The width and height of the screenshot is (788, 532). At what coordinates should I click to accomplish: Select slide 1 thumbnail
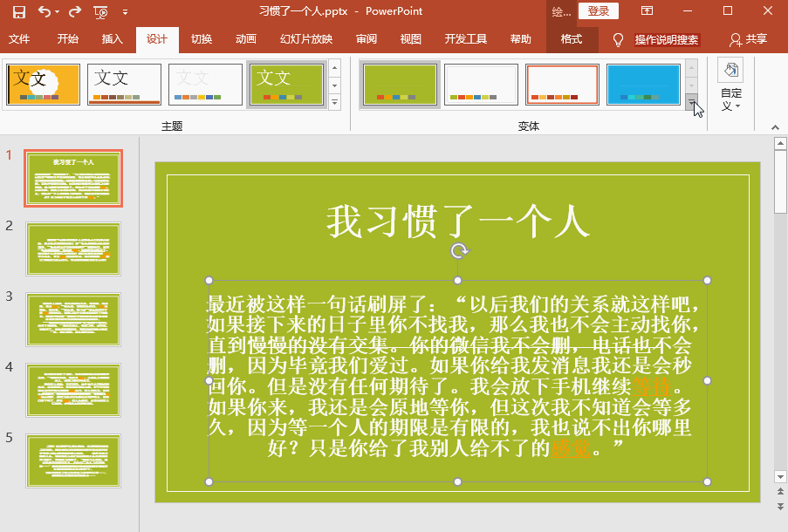(x=73, y=178)
